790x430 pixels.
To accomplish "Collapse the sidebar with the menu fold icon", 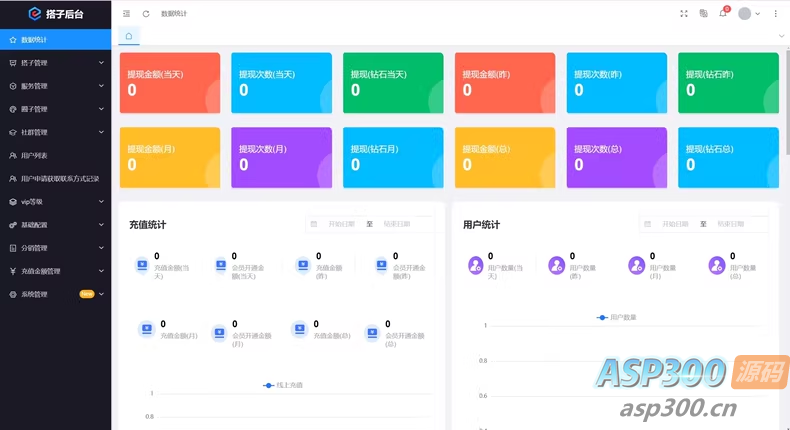I will [126, 14].
